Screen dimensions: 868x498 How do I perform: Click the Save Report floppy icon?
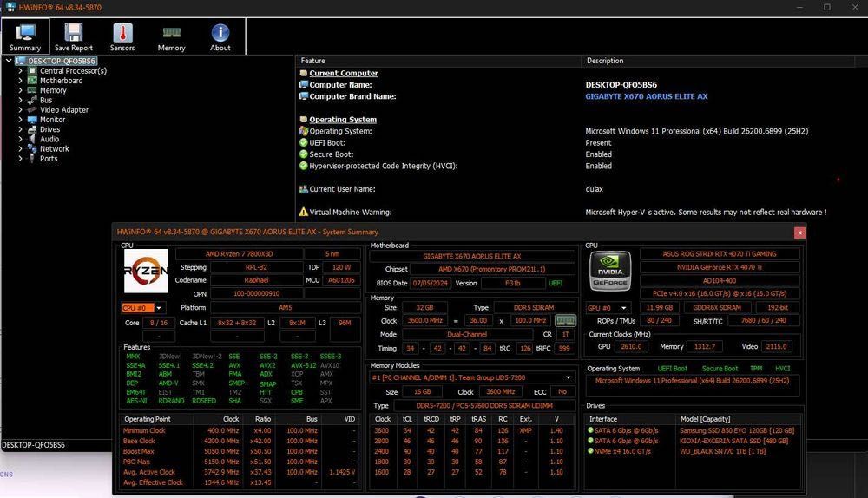(x=73, y=33)
